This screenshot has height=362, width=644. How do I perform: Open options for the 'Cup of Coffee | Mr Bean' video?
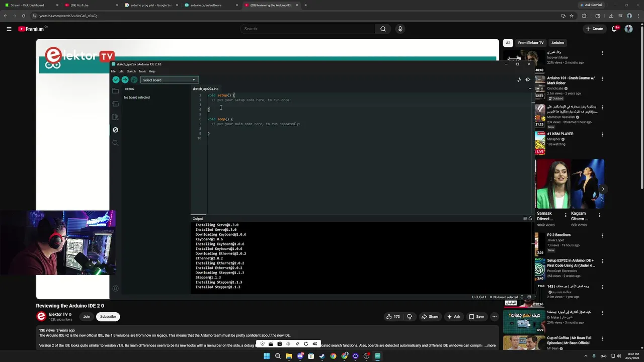coord(602,338)
